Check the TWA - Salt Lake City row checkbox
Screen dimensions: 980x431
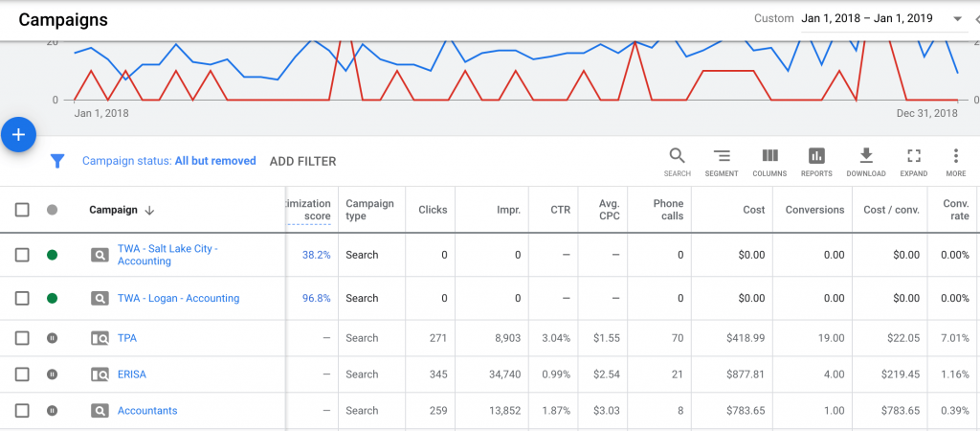pyautogui.click(x=22, y=255)
